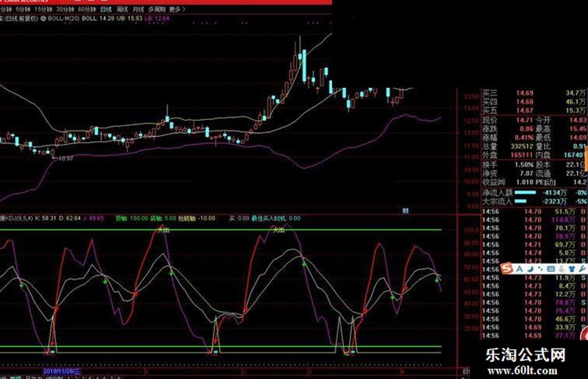Click the 现价 14.71 current price value

[x=525, y=120]
